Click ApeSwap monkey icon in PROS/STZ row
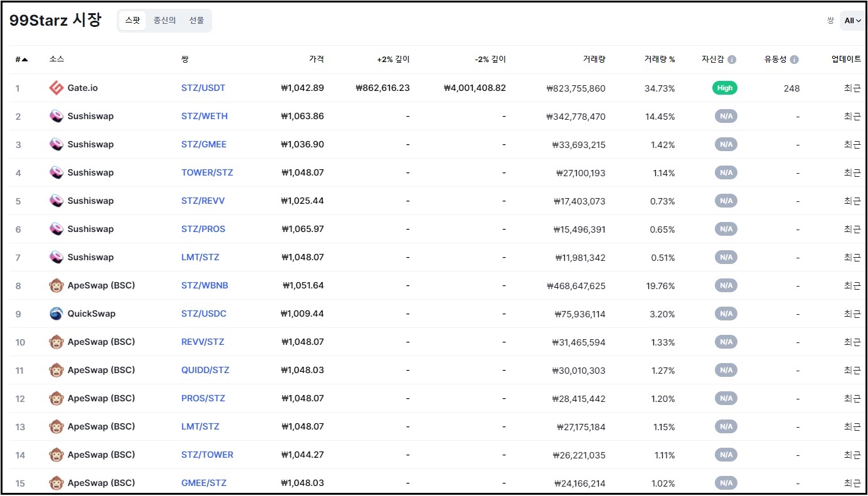The image size is (868, 496). (56, 398)
